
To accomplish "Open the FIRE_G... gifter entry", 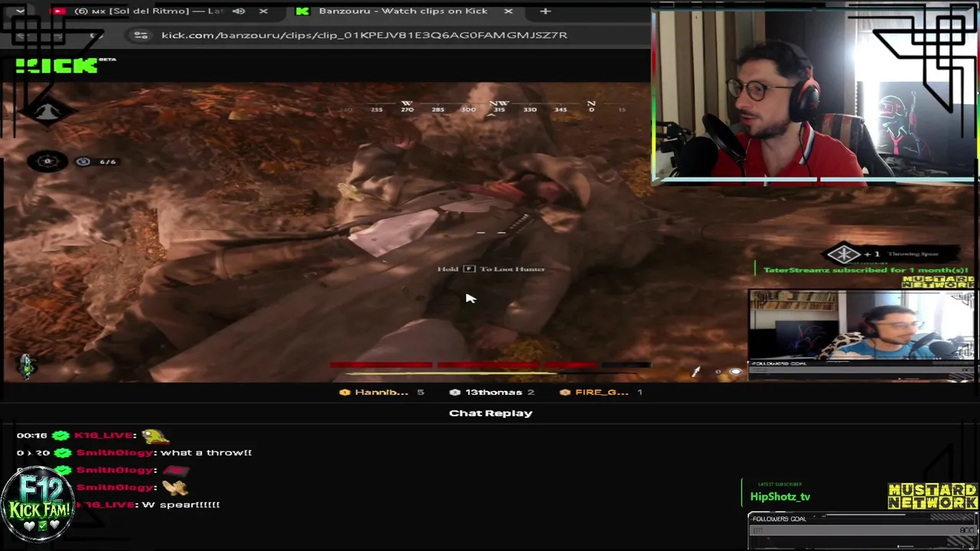I will (601, 393).
